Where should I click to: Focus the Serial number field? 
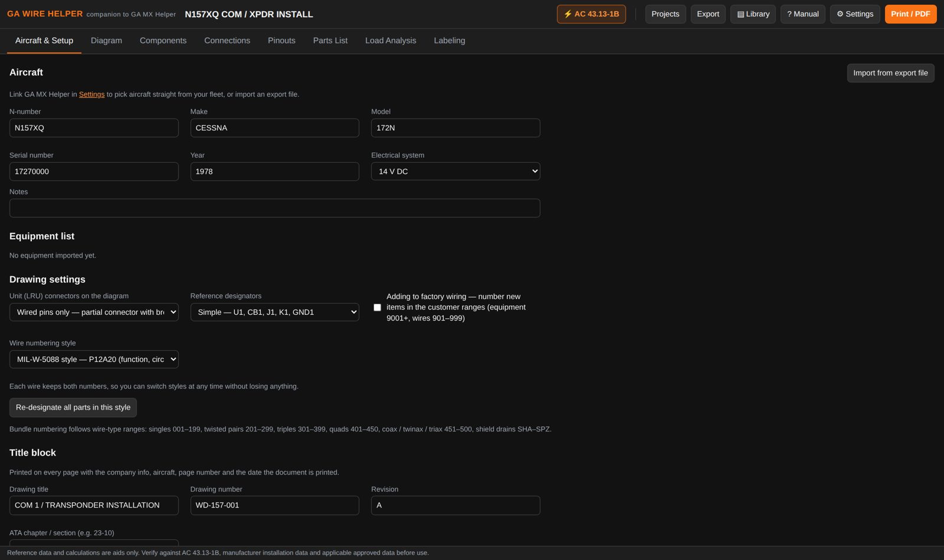pyautogui.click(x=94, y=172)
